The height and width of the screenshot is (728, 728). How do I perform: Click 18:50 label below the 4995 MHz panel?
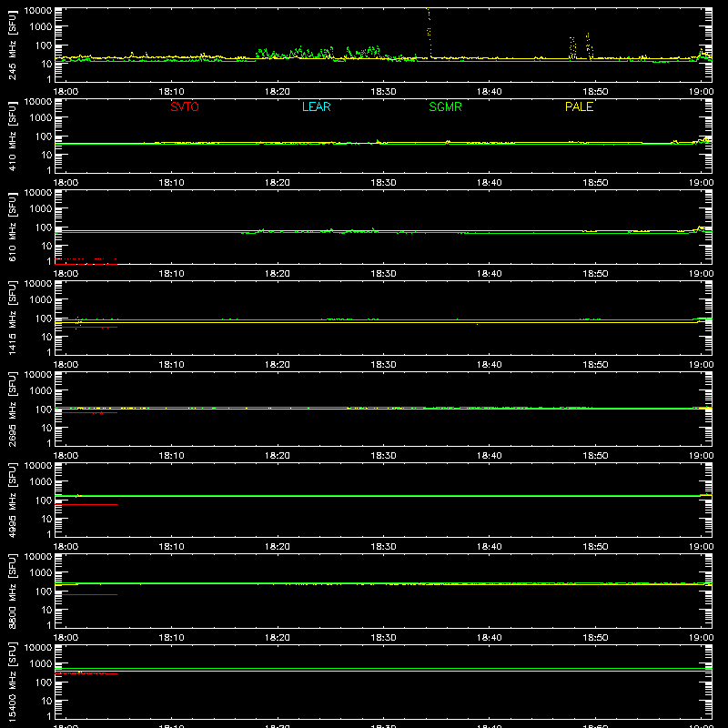595,547
